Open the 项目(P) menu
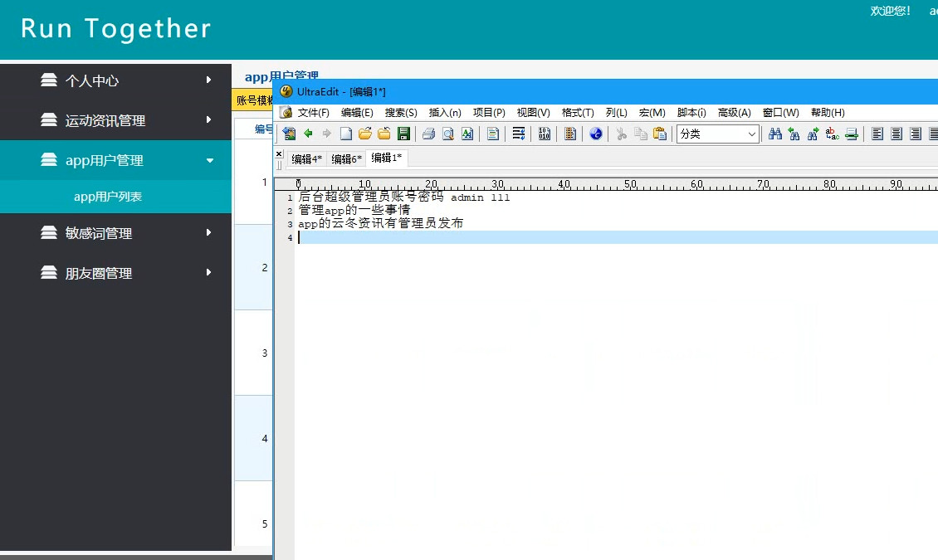 tap(489, 112)
